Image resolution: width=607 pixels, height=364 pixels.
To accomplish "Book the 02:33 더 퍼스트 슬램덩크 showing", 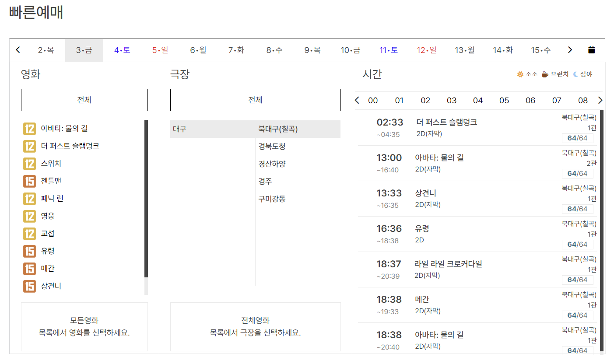I will (x=478, y=128).
